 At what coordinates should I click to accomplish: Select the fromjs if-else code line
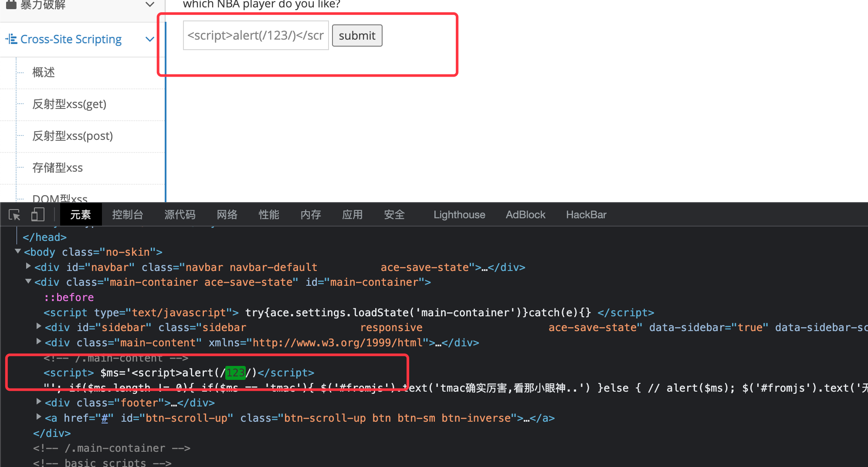coord(455,388)
